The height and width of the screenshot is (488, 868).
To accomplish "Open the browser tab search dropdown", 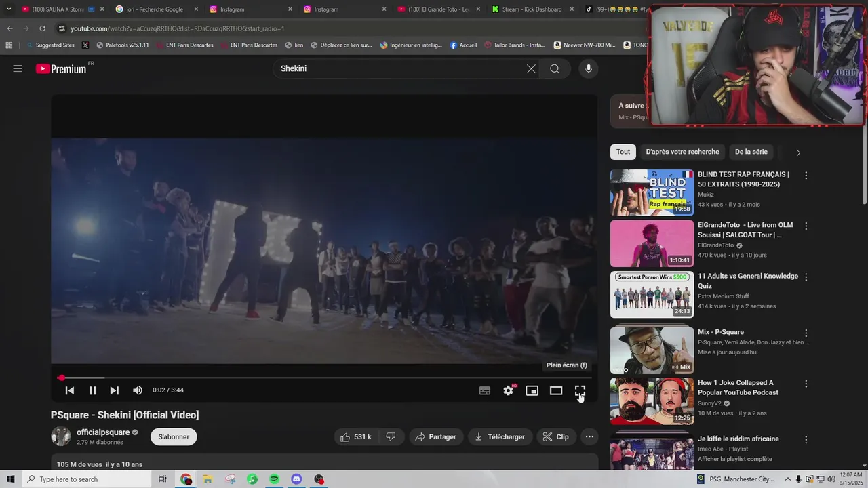I will click(9, 9).
